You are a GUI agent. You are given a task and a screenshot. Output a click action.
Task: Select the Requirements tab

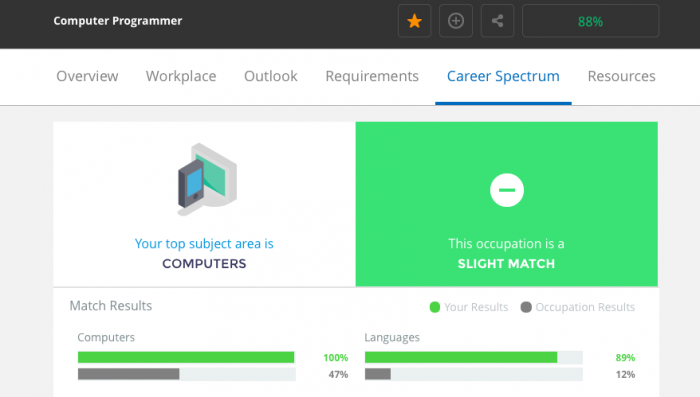(372, 76)
